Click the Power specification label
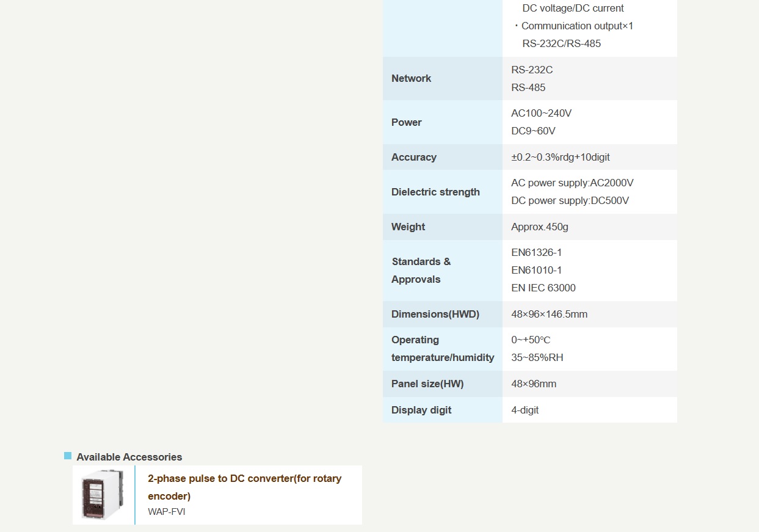 tap(406, 122)
